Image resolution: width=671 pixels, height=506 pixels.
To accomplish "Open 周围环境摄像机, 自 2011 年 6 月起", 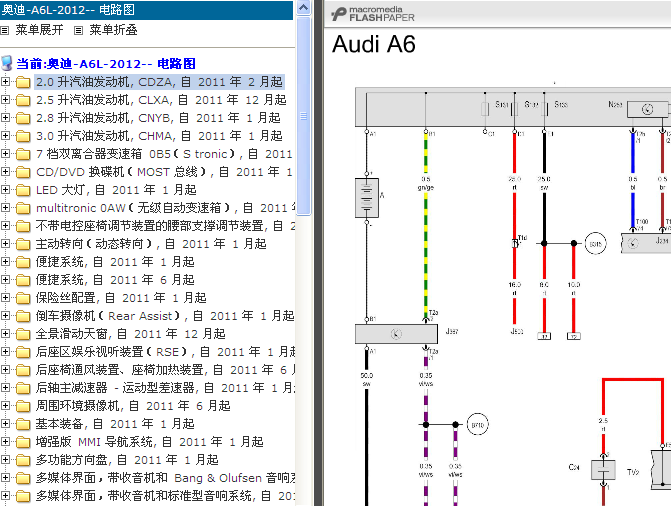I will pyautogui.click(x=133, y=405).
